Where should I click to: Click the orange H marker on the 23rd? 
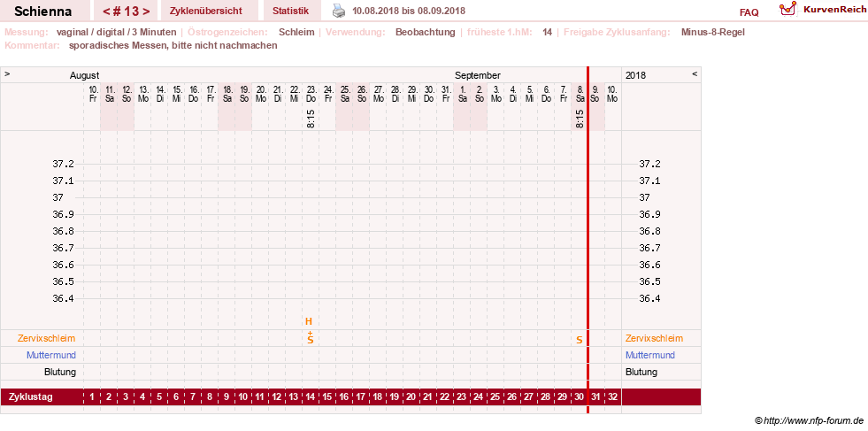pyautogui.click(x=309, y=321)
